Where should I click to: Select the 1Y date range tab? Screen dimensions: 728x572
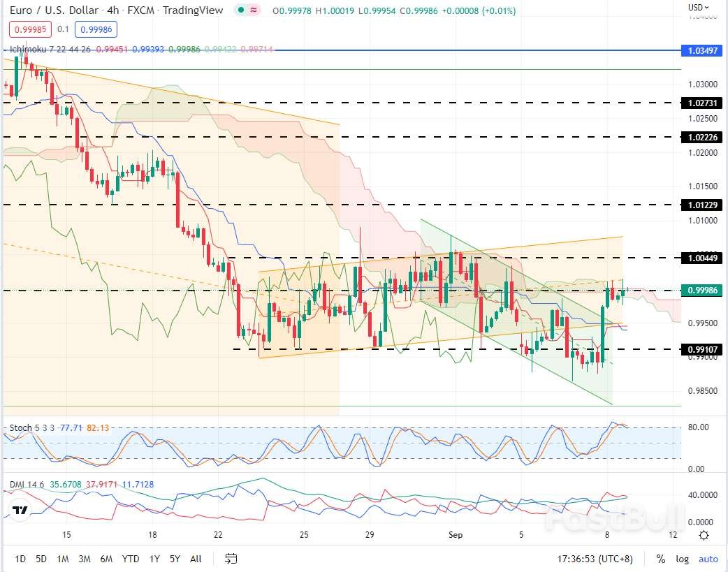[x=154, y=559]
